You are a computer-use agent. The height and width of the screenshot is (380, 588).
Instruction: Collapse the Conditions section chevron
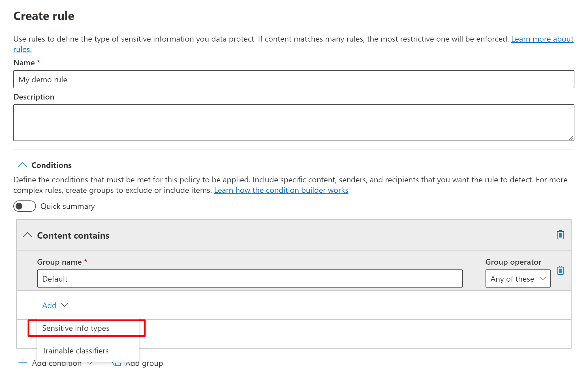[x=22, y=165]
